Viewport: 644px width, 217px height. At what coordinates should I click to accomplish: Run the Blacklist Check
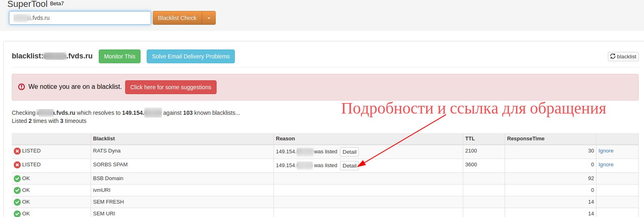point(177,18)
